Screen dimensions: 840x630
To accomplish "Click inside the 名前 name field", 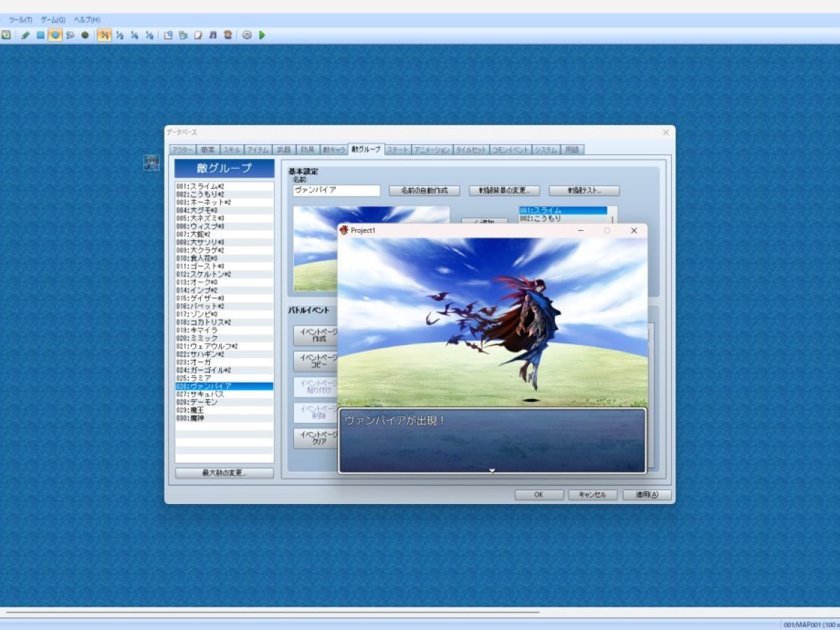I will click(x=336, y=190).
